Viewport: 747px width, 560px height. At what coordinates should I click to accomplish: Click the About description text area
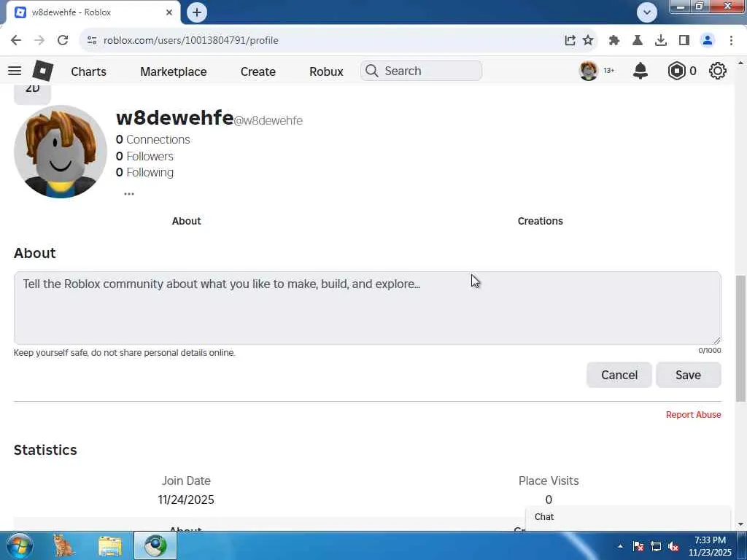click(x=368, y=308)
